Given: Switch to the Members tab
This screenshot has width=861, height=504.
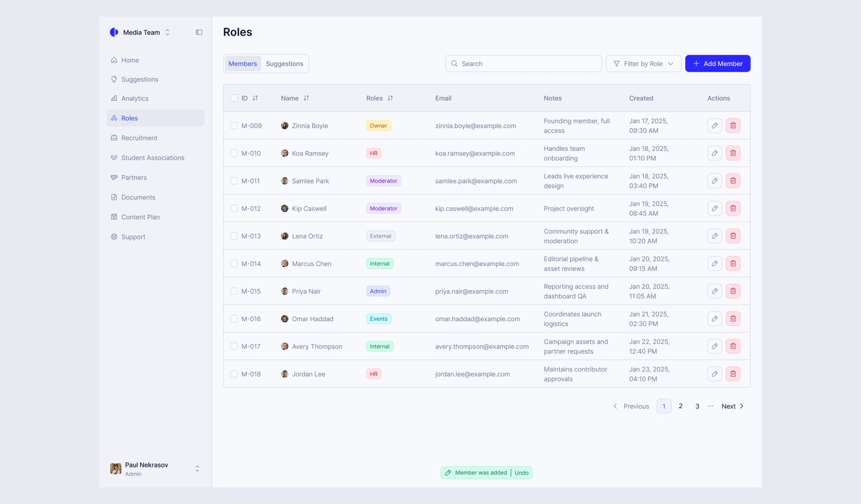Looking at the screenshot, I should (x=243, y=64).
